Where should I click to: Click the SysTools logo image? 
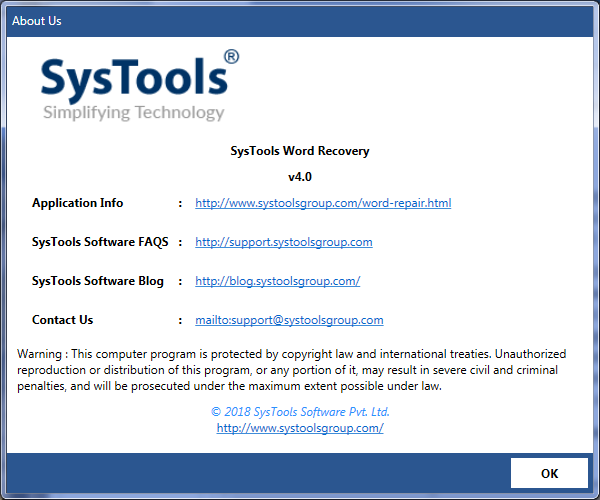(x=140, y=85)
